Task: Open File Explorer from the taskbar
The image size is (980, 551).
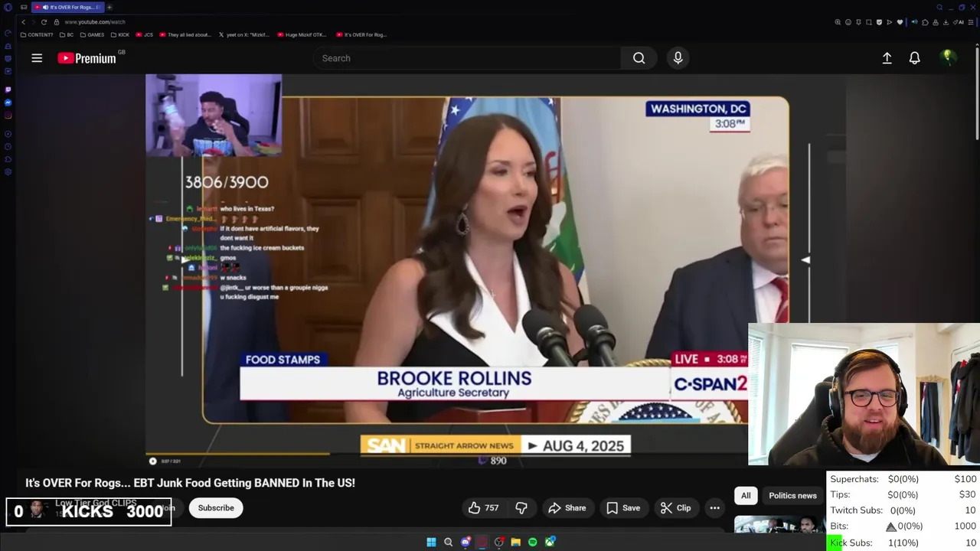Action: point(516,543)
